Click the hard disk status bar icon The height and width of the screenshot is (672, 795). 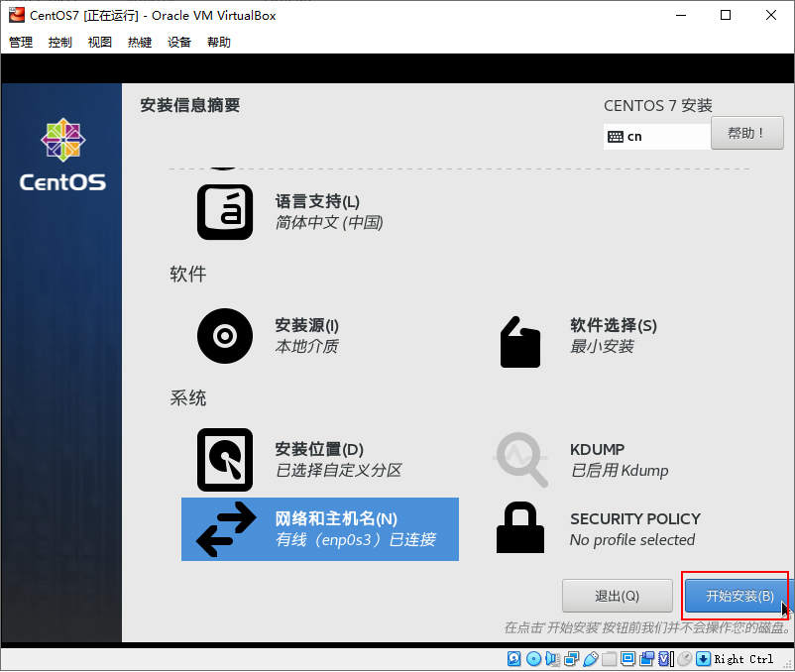514,659
